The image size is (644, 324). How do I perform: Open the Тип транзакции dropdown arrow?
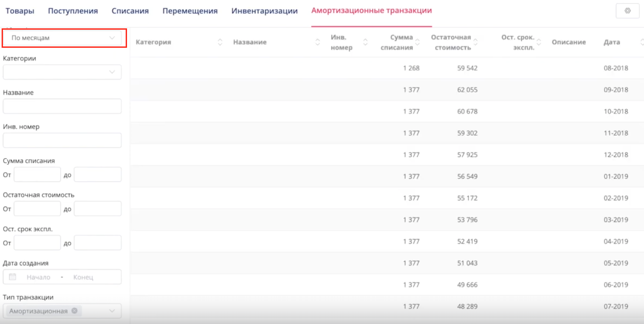pos(112,311)
